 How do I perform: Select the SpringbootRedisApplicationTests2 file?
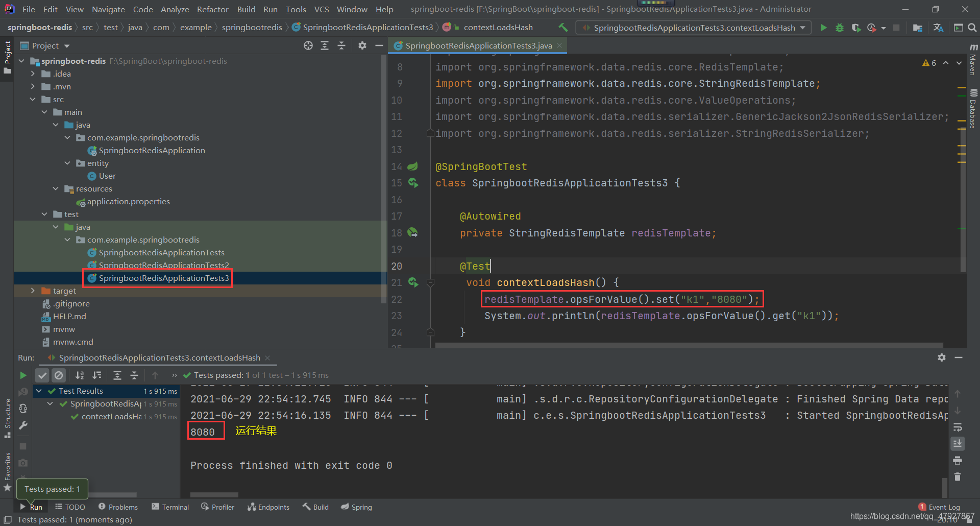point(163,265)
